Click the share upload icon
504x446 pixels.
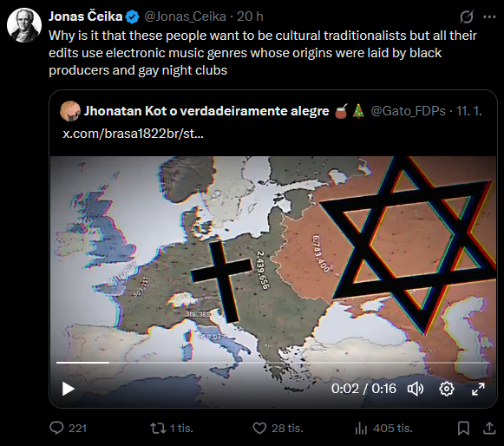(489, 428)
